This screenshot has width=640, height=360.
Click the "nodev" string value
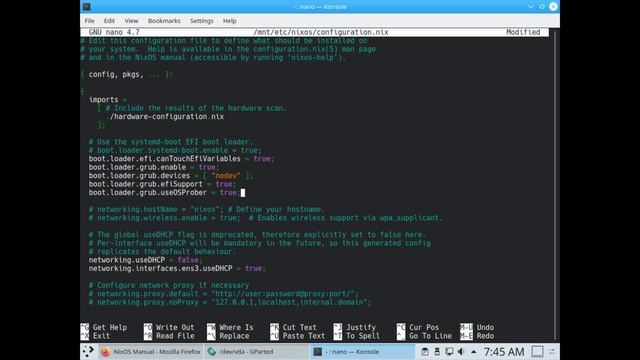click(226, 176)
